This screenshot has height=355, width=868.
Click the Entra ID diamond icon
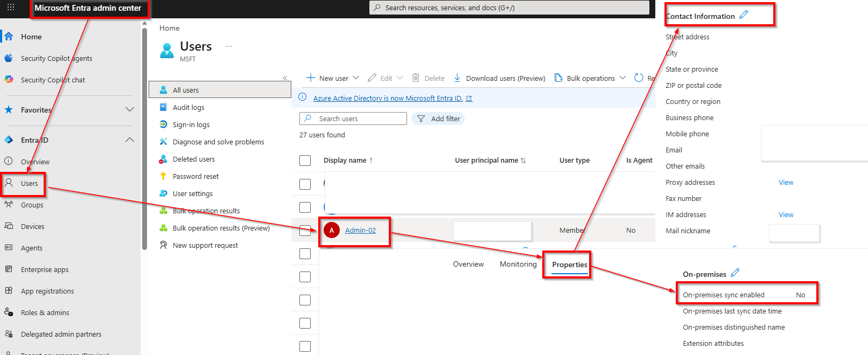click(9, 140)
